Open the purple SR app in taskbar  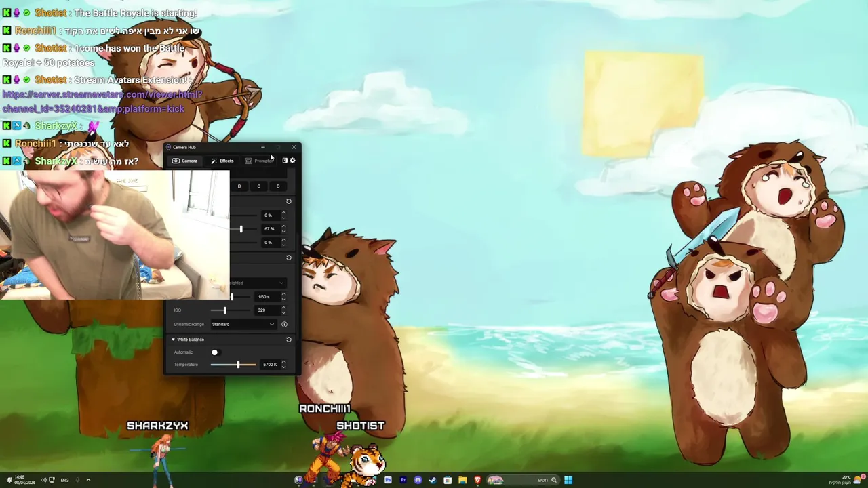pyautogui.click(x=299, y=480)
